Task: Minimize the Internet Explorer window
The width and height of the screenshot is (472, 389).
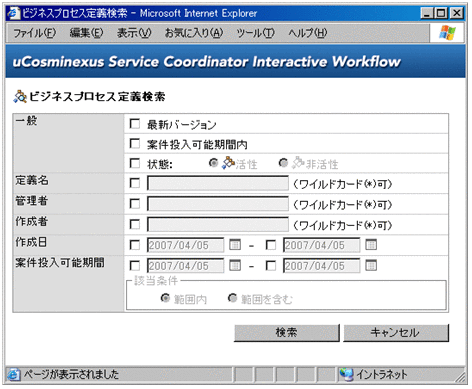Action: point(427,13)
